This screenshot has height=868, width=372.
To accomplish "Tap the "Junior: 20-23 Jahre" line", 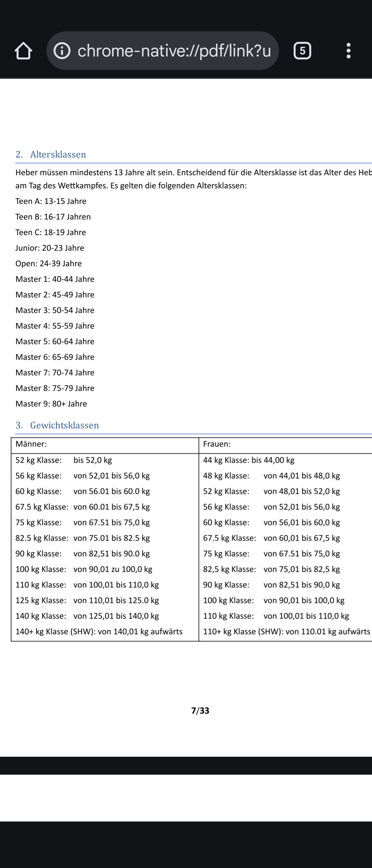I will click(x=50, y=248).
